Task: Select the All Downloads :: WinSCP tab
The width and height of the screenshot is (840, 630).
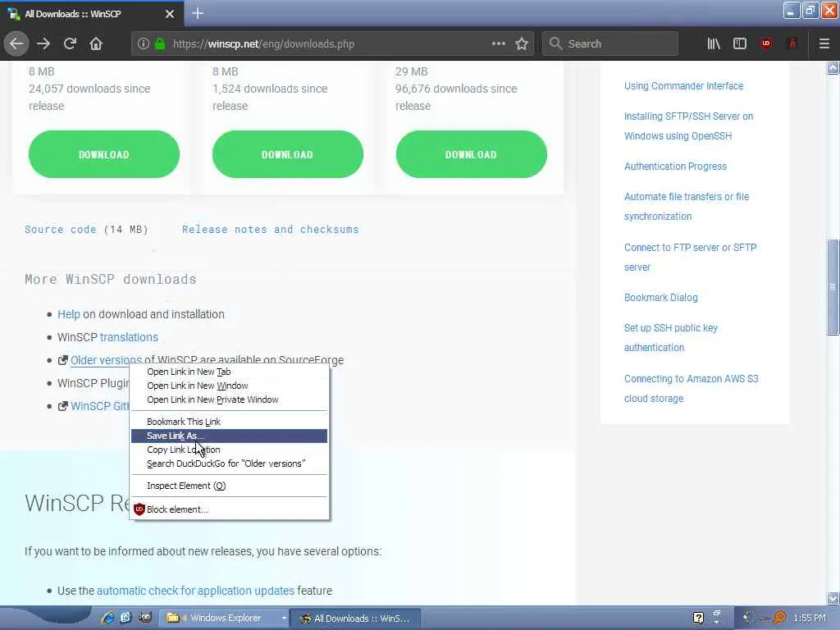Action: coord(92,14)
